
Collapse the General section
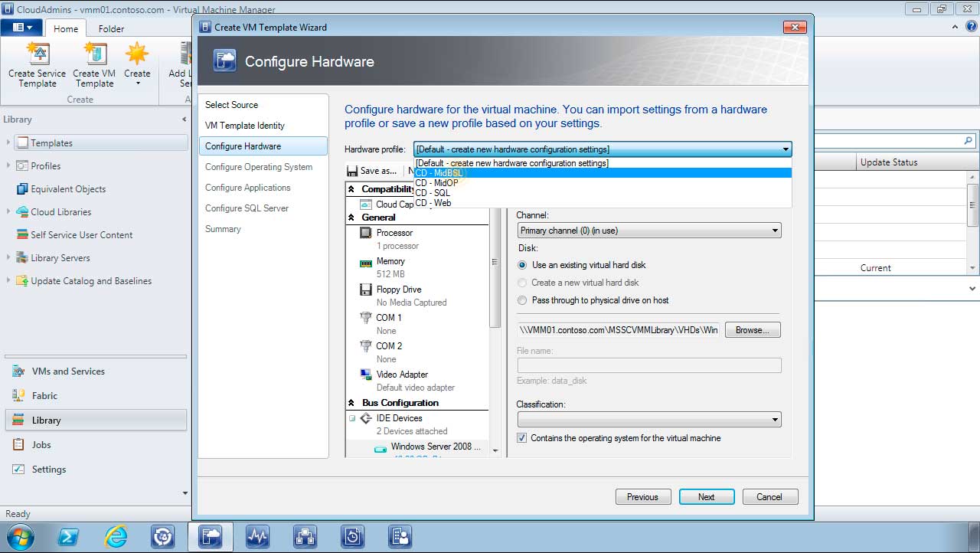[x=351, y=218]
